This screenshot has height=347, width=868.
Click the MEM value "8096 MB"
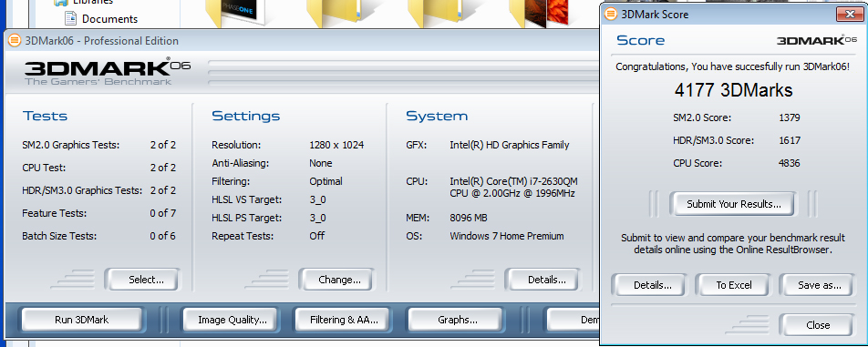click(x=469, y=218)
